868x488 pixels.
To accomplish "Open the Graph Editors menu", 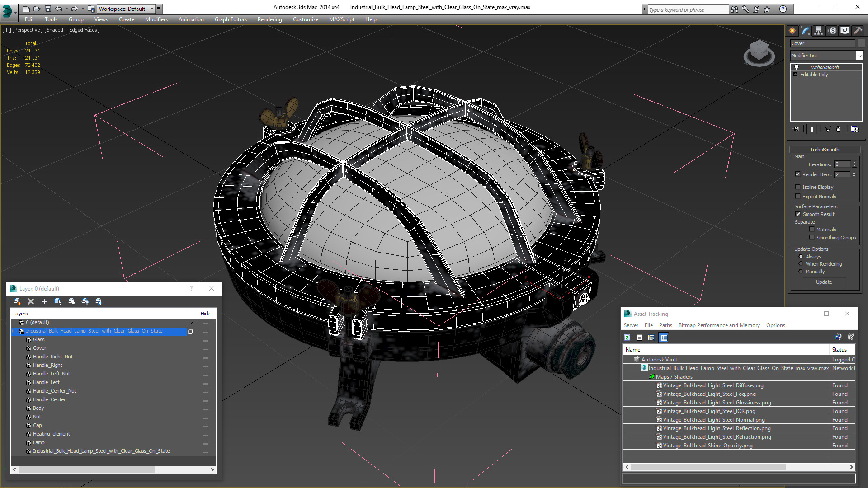I will 231,19.
